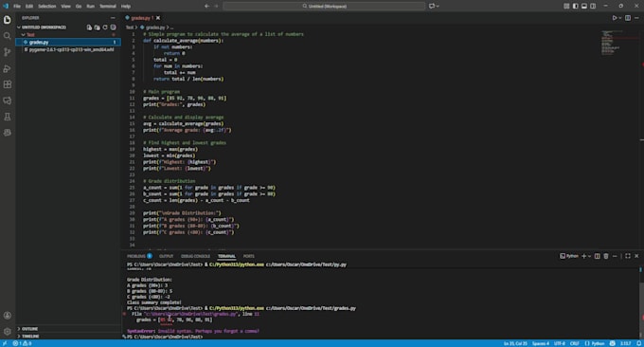Open the new terminal launch profile dropdown
644x347 pixels.
pos(589,256)
